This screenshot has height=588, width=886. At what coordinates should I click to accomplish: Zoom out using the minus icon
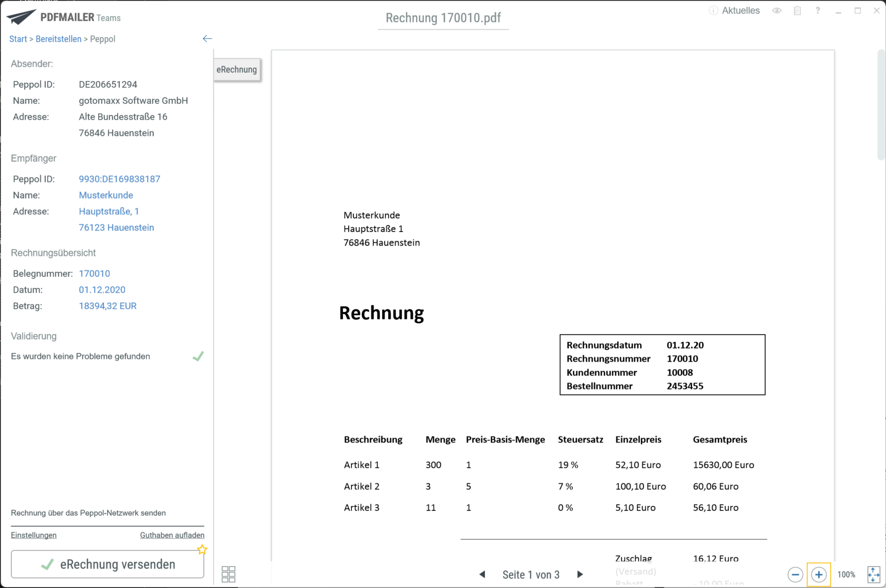[x=796, y=574]
